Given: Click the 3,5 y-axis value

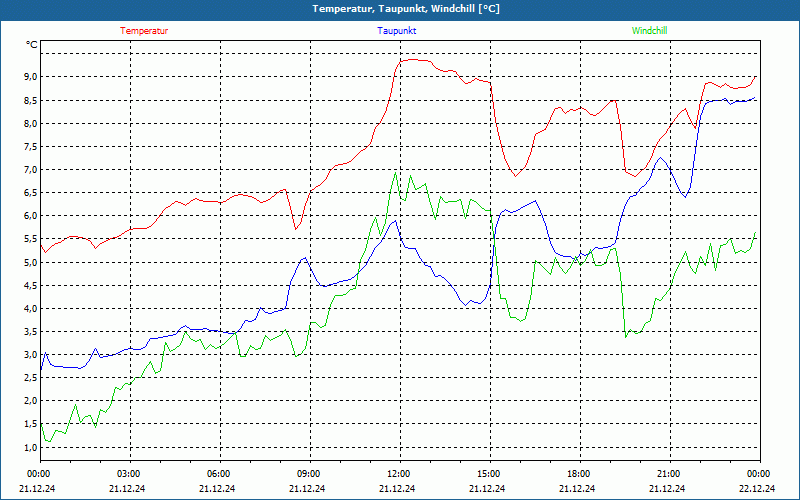Looking at the screenshot, I should pos(32,332).
